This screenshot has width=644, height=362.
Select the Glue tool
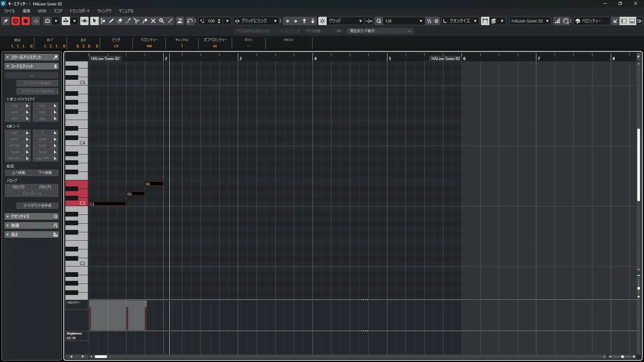pyautogui.click(x=145, y=21)
